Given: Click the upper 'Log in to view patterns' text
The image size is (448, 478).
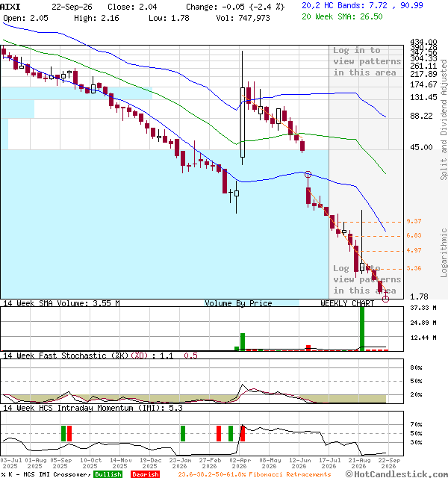Looking at the screenshot, I should pyautogui.click(x=367, y=61).
